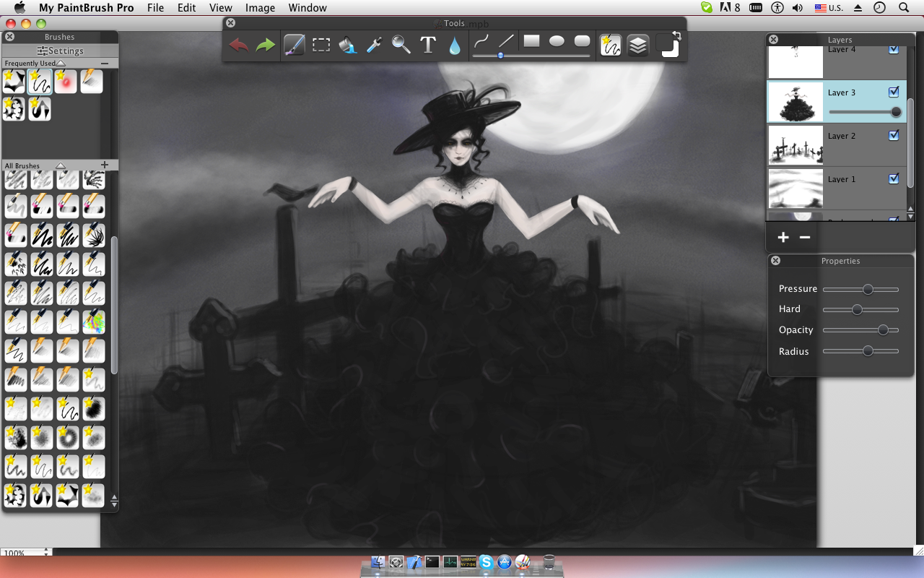Select the rainbow colored brush in All Brushes

click(94, 322)
